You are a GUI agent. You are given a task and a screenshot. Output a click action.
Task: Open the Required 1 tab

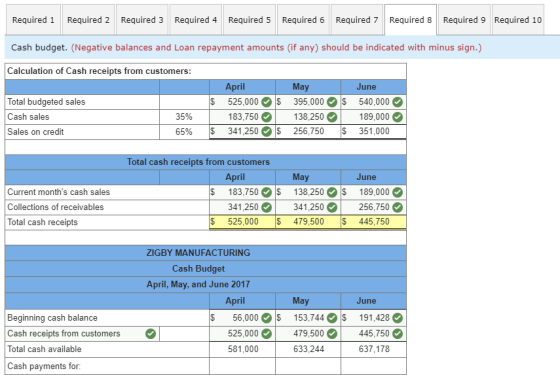coord(33,20)
